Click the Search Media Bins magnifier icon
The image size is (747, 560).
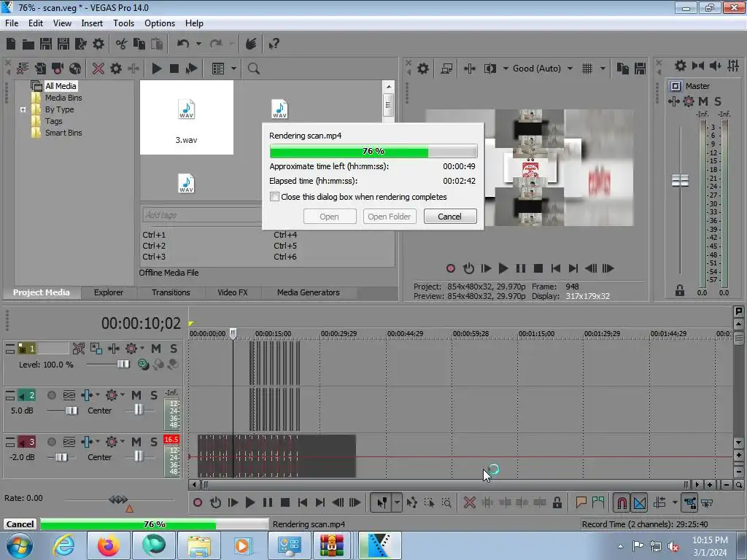(x=253, y=69)
